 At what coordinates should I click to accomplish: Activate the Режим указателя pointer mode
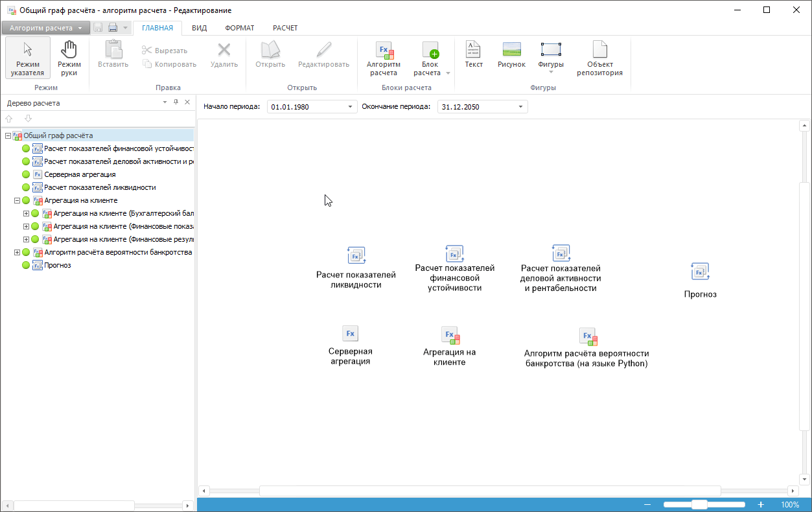pos(27,58)
